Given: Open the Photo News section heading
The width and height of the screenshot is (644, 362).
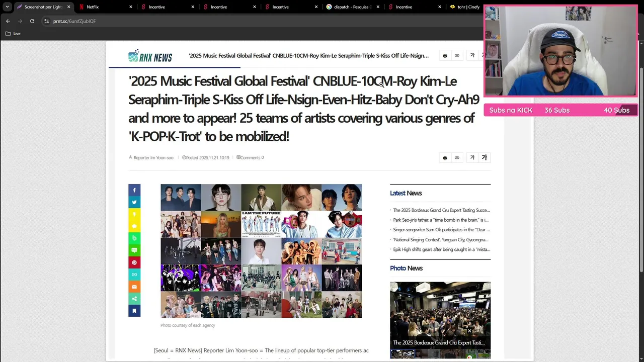Looking at the screenshot, I should (406, 268).
